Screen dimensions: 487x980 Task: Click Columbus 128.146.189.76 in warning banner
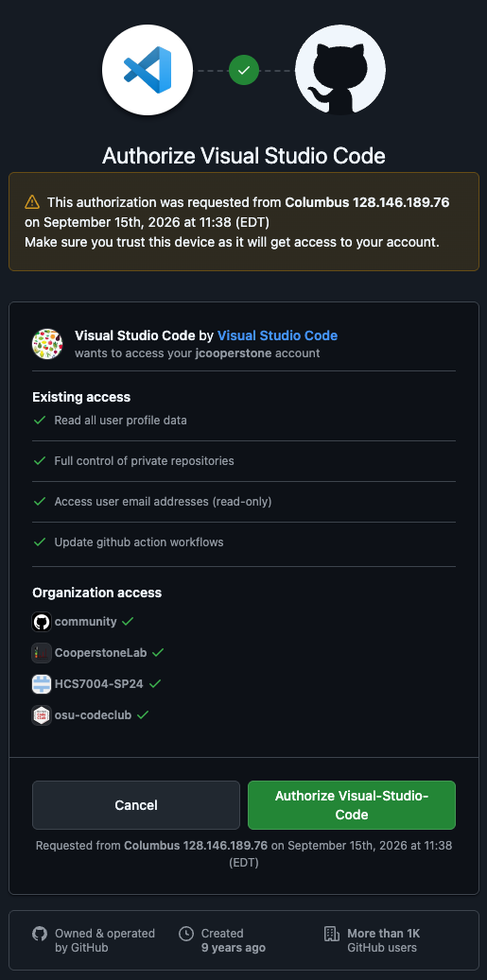point(368,202)
